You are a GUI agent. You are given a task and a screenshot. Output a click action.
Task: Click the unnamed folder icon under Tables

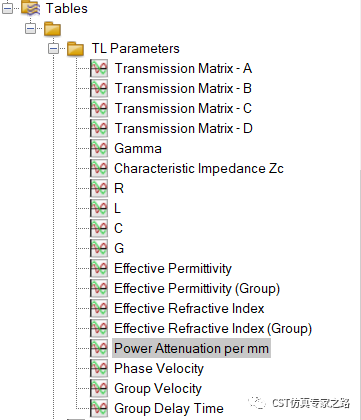(52, 29)
